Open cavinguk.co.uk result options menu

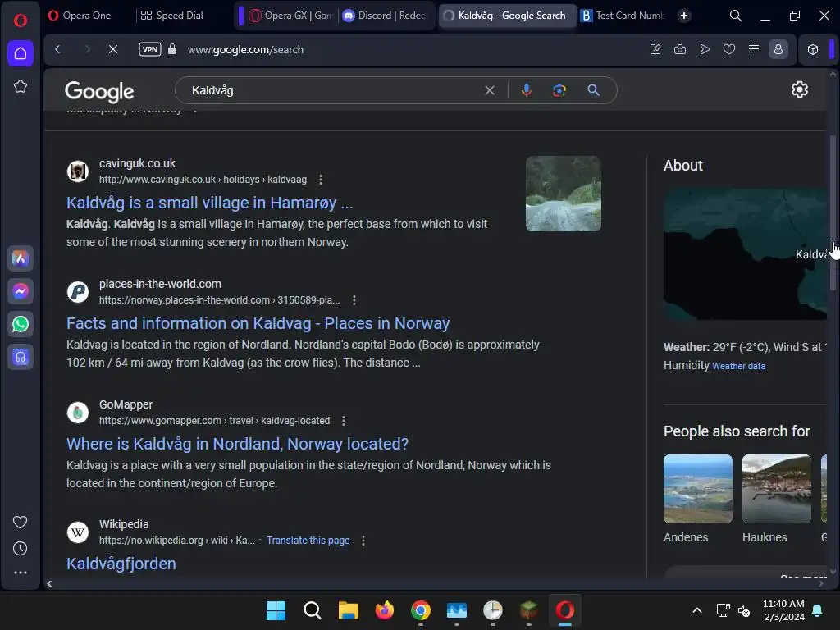321,180
